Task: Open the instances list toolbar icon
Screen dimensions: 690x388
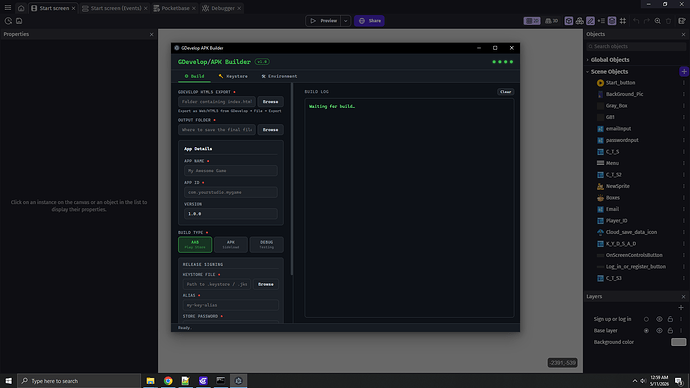Action: 601,21
